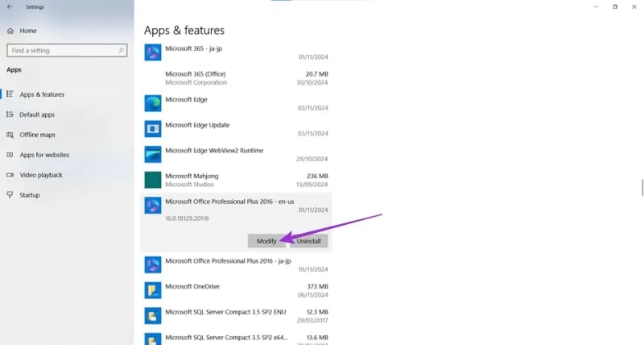Image resolution: width=644 pixels, height=345 pixels.
Task: Click the Offline maps icon
Action: click(10, 135)
